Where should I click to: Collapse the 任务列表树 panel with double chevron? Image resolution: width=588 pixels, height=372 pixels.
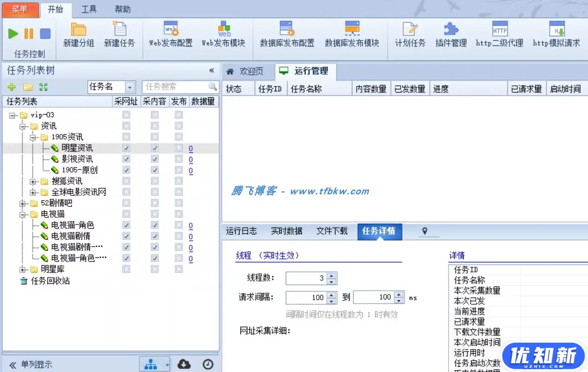click(212, 70)
